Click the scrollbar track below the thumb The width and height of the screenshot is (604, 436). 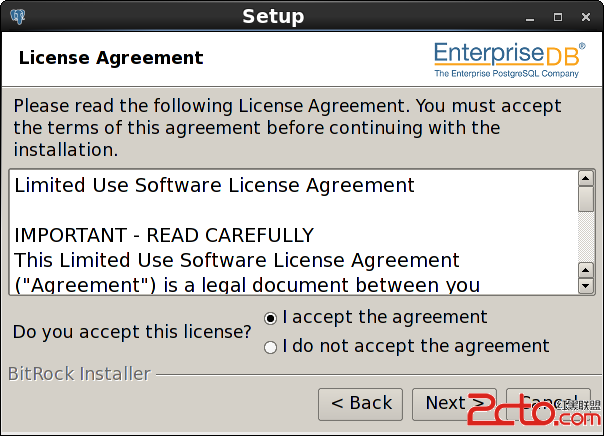[586, 237]
